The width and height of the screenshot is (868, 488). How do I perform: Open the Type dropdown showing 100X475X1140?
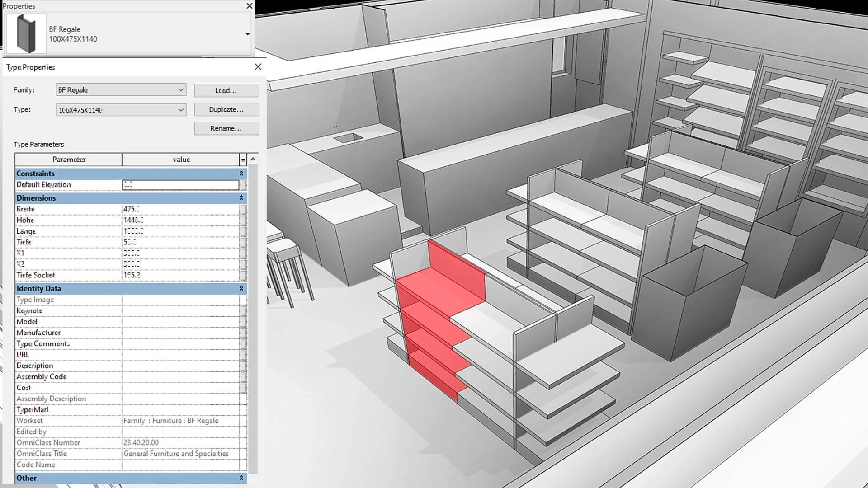click(181, 109)
